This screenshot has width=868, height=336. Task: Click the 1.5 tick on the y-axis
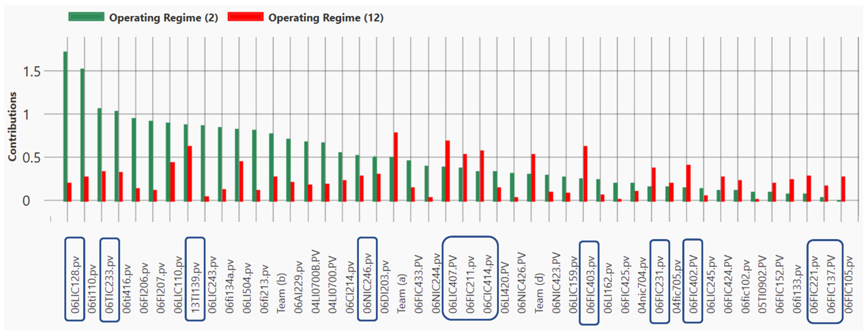[x=31, y=72]
